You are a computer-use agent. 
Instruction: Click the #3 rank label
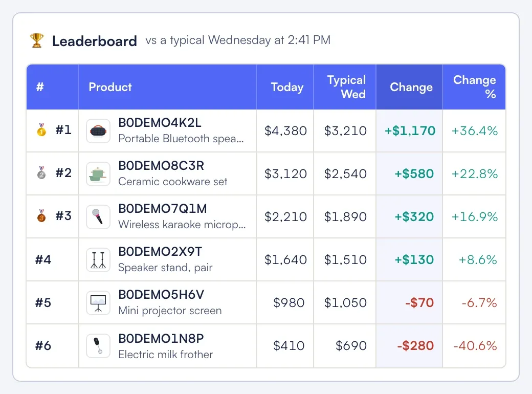point(64,216)
